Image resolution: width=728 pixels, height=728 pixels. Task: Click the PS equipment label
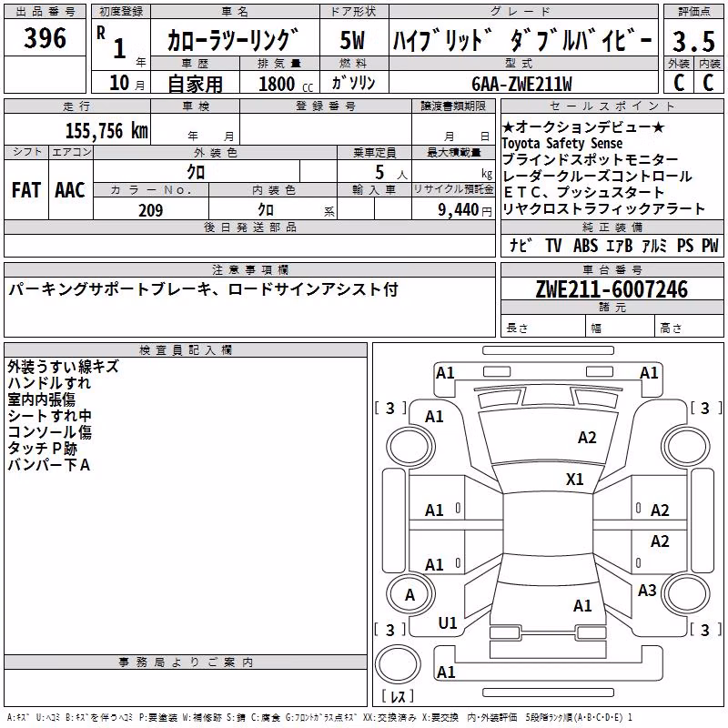click(685, 245)
